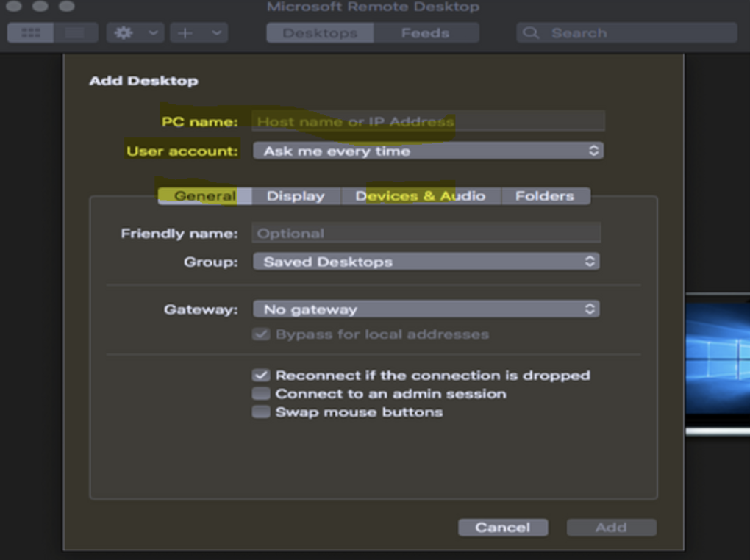The width and height of the screenshot is (750, 560).
Task: Open the settings gear menu
Action: point(124,33)
